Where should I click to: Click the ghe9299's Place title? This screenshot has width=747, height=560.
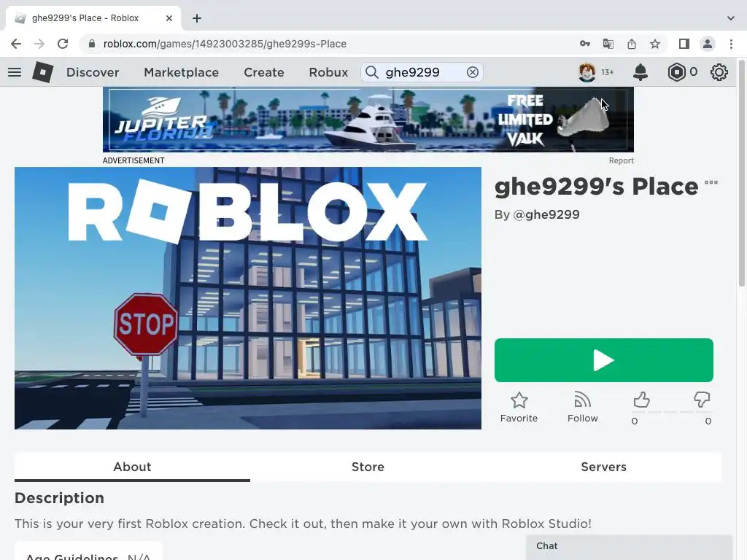(x=596, y=186)
